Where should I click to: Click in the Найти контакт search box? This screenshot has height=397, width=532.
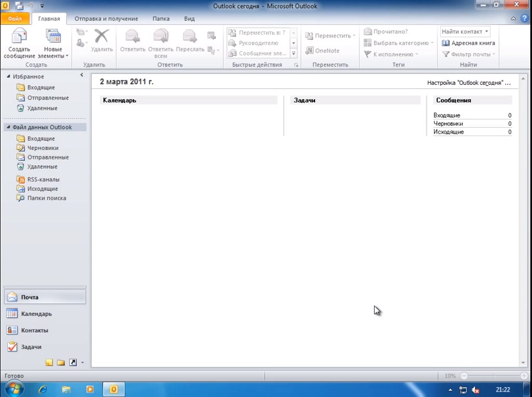[x=462, y=31]
